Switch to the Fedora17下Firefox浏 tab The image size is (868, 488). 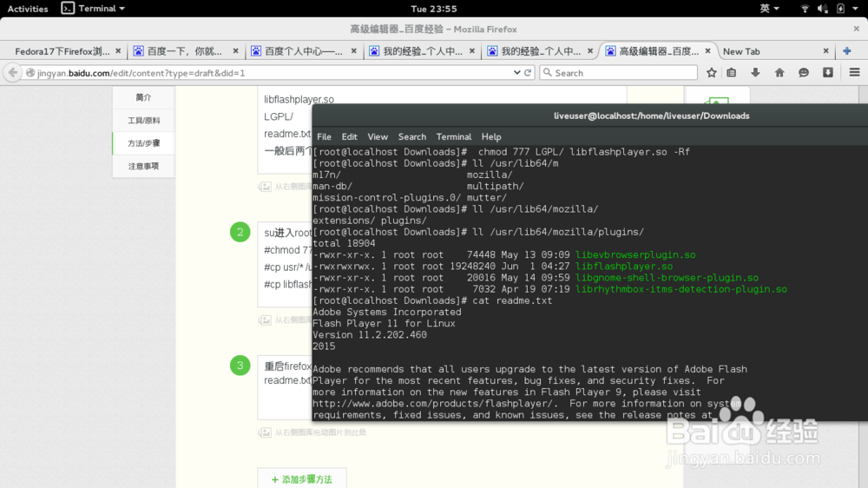click(62, 51)
